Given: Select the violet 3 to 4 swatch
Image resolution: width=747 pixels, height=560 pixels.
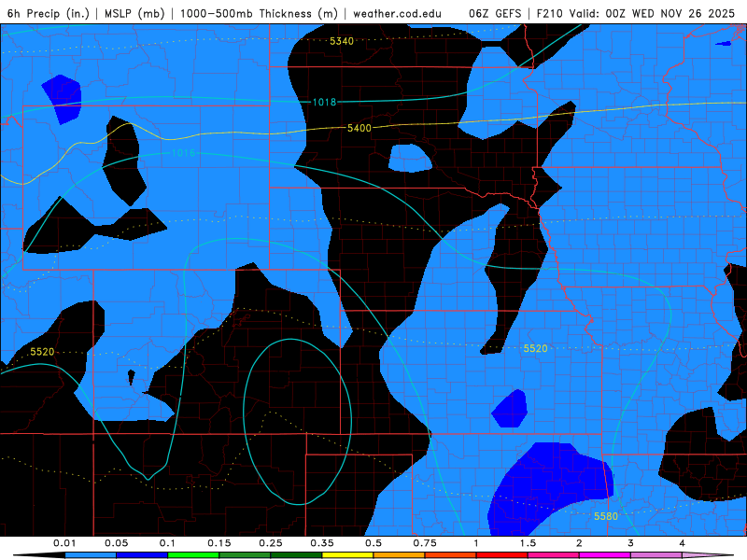Looking at the screenshot, I should pyautogui.click(x=656, y=555).
